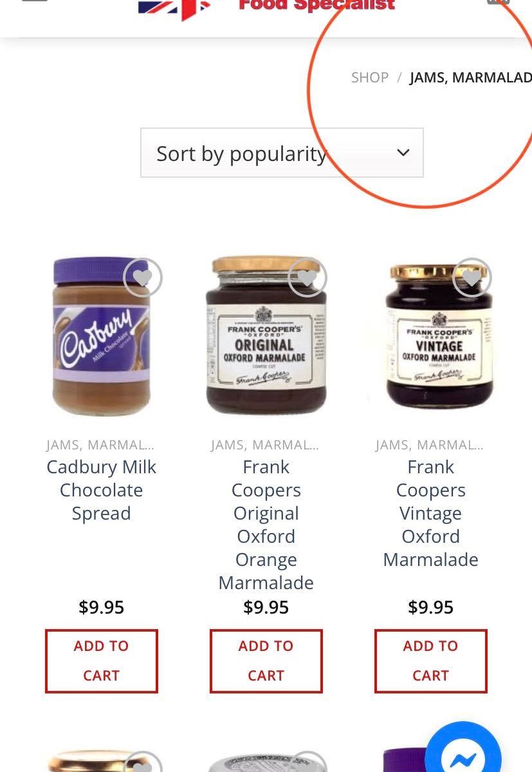This screenshot has width=532, height=772.
Task: Toggle wishlist heart for Frank Coopers Vintage Marmalade
Action: point(472,278)
